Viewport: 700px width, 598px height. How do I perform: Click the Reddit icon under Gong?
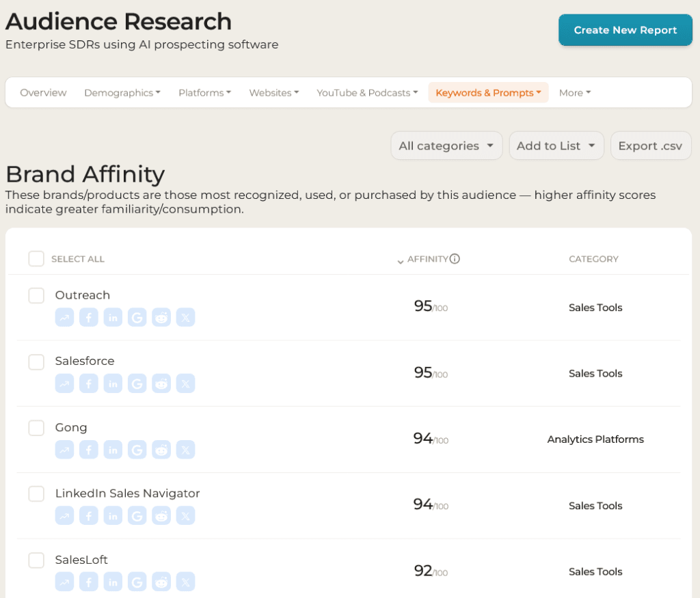[x=161, y=450]
